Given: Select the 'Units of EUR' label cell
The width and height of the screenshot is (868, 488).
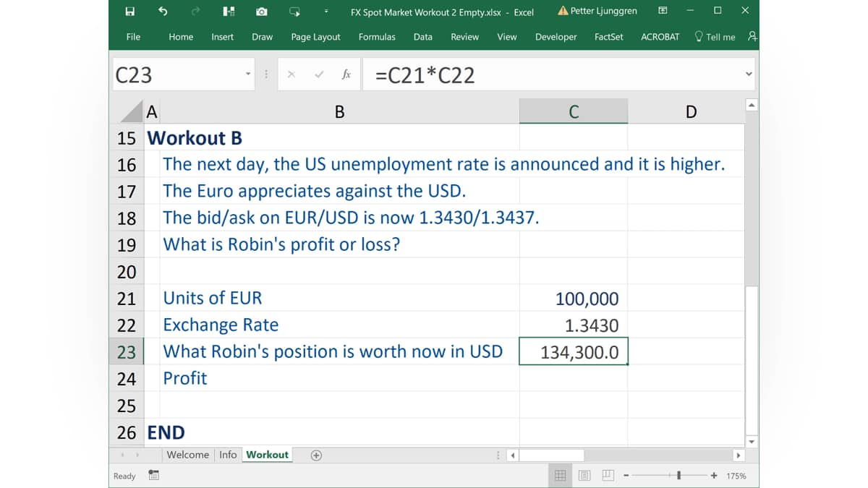Looking at the screenshot, I should (339, 298).
